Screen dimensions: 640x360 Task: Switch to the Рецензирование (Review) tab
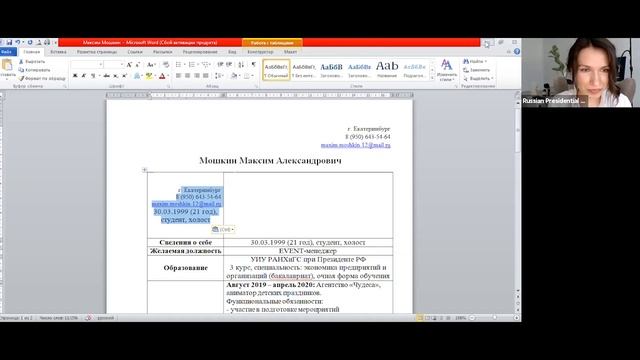200,52
